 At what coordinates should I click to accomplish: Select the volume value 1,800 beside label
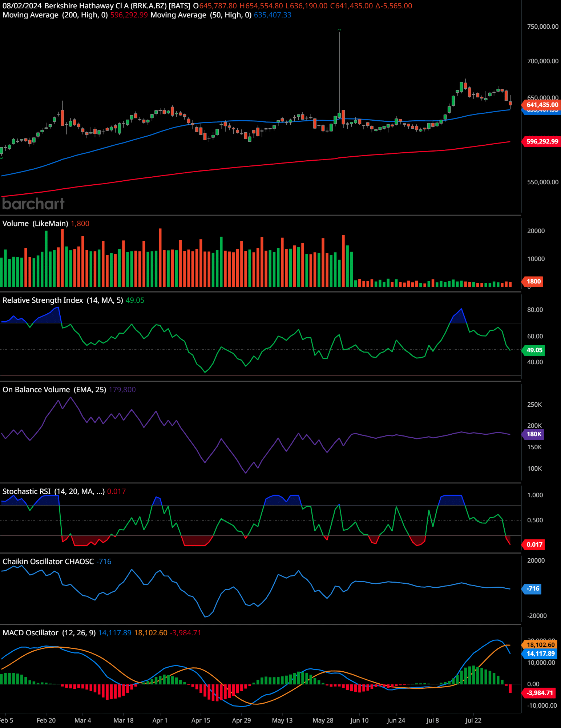tap(80, 224)
